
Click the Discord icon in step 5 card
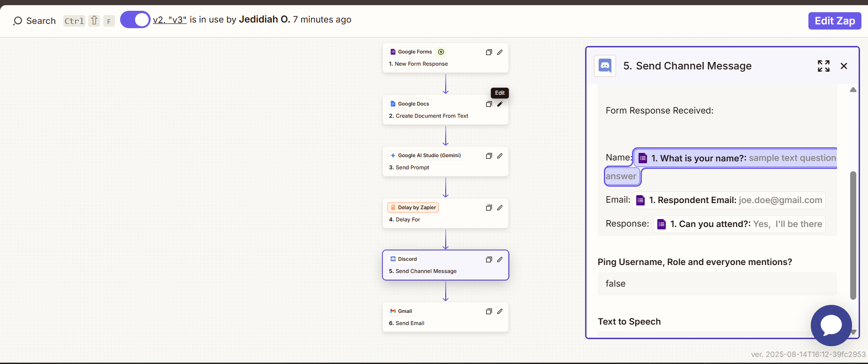pos(393,259)
